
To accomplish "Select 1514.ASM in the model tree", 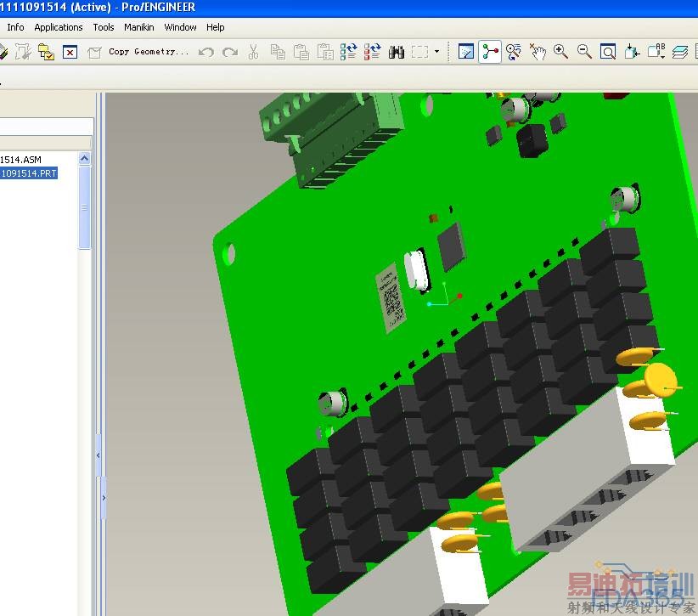I will click(20, 160).
